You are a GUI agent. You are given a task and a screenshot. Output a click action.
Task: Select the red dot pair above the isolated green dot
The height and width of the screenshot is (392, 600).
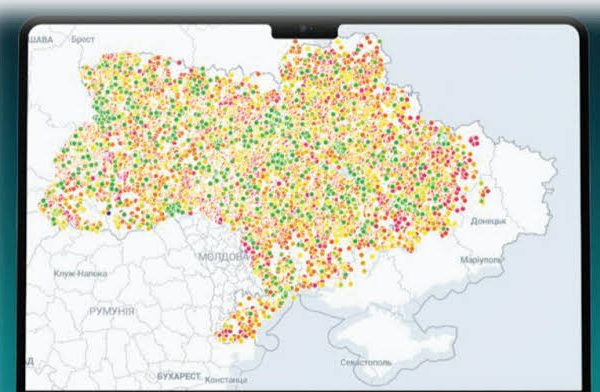(485, 191)
